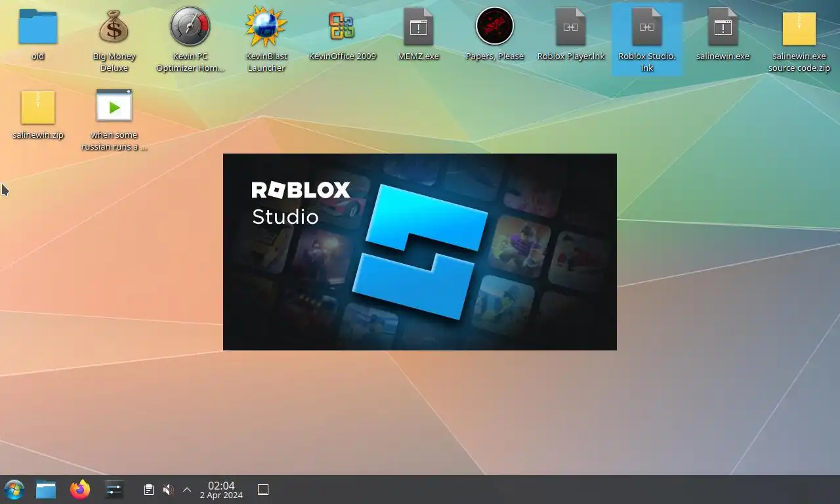Screen dimensions: 840x504
Task: Open the start menu launcher in taskbar
Action: [x=14, y=490]
